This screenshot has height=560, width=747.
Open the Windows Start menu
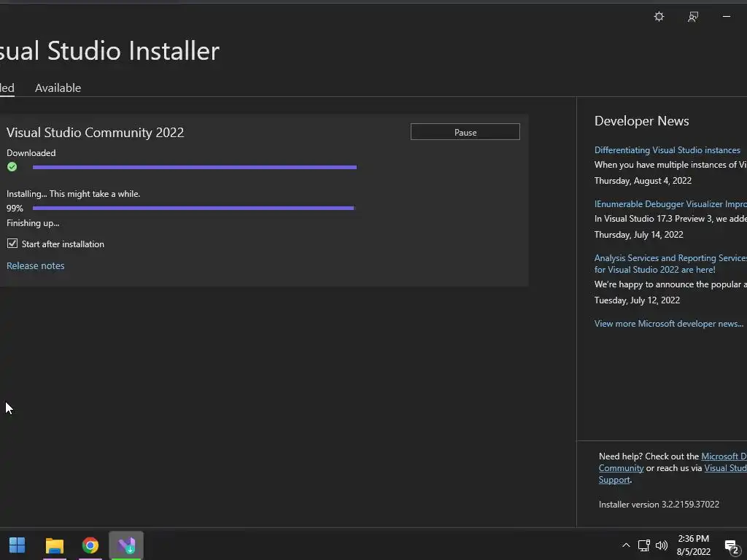(x=18, y=545)
